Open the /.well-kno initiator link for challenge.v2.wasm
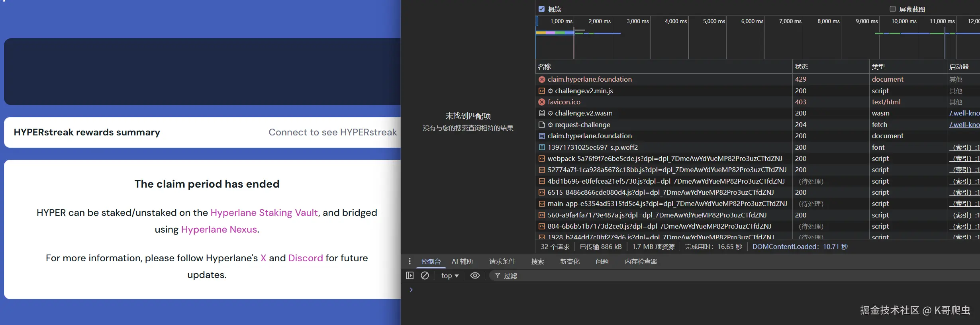Image resolution: width=980 pixels, height=325 pixels. 964,113
